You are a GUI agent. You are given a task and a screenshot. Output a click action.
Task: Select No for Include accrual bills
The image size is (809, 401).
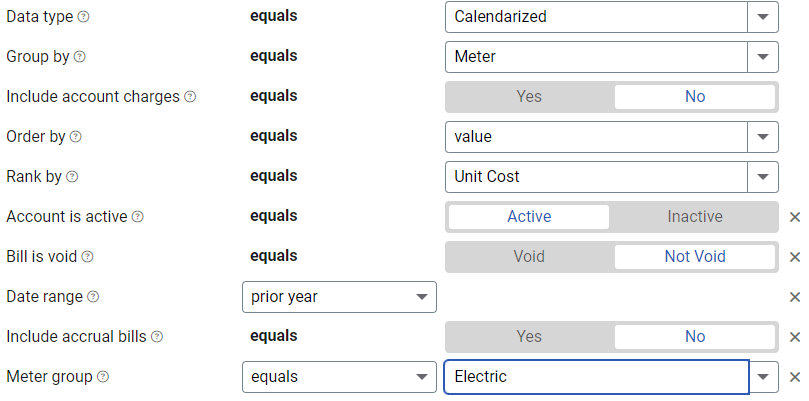pos(694,336)
